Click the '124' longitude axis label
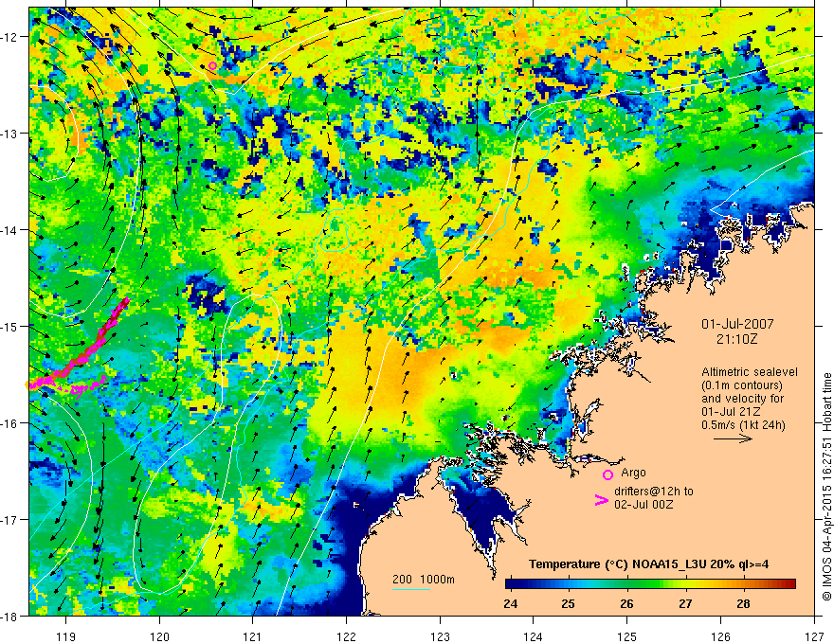The width and height of the screenshot is (834, 644). pyautogui.click(x=534, y=636)
